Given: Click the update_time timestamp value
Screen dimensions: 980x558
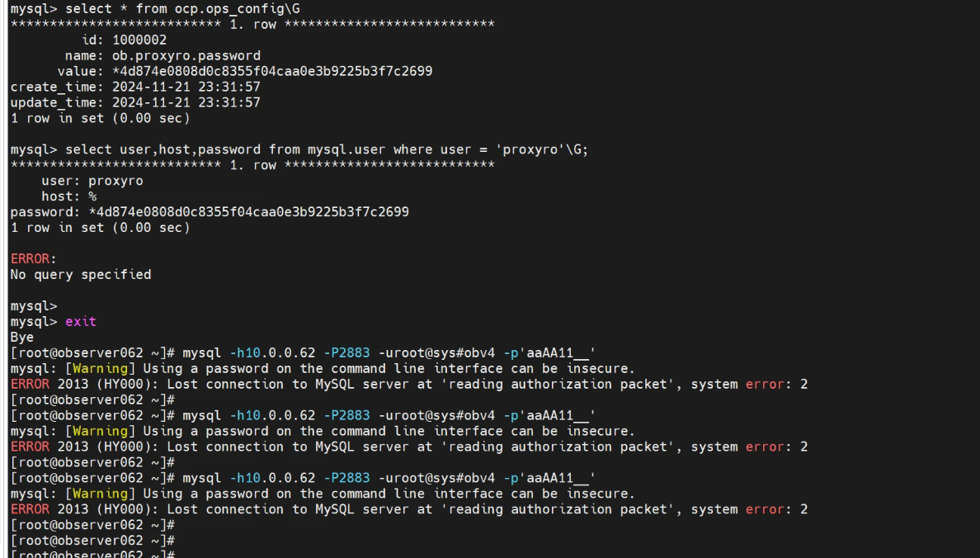Looking at the screenshot, I should 186,103.
